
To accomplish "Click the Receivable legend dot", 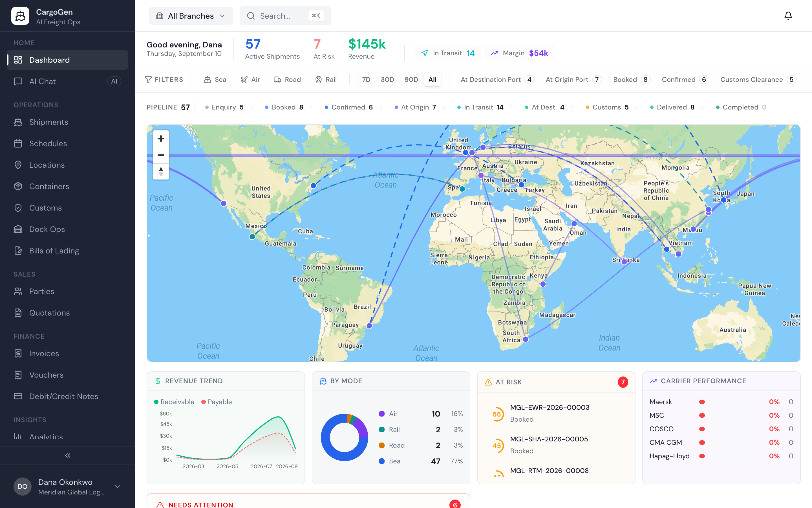I will coord(156,402).
